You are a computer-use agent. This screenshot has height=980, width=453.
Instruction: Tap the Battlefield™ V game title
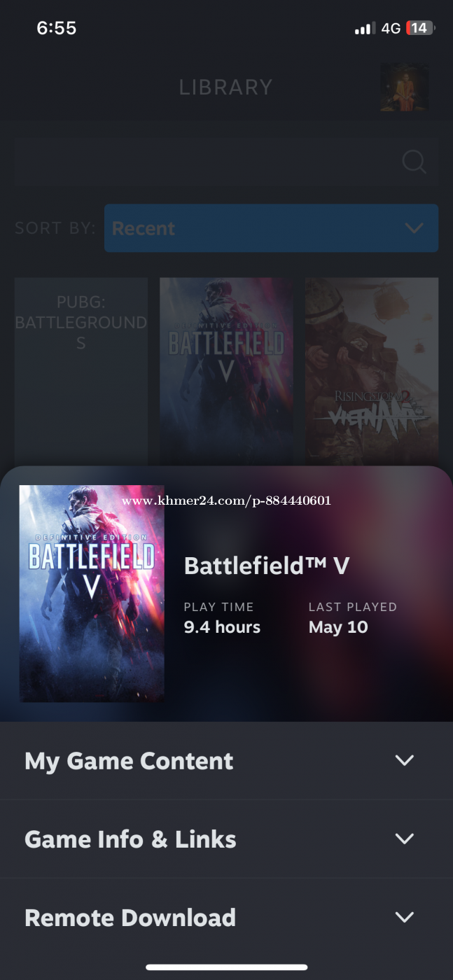(267, 566)
